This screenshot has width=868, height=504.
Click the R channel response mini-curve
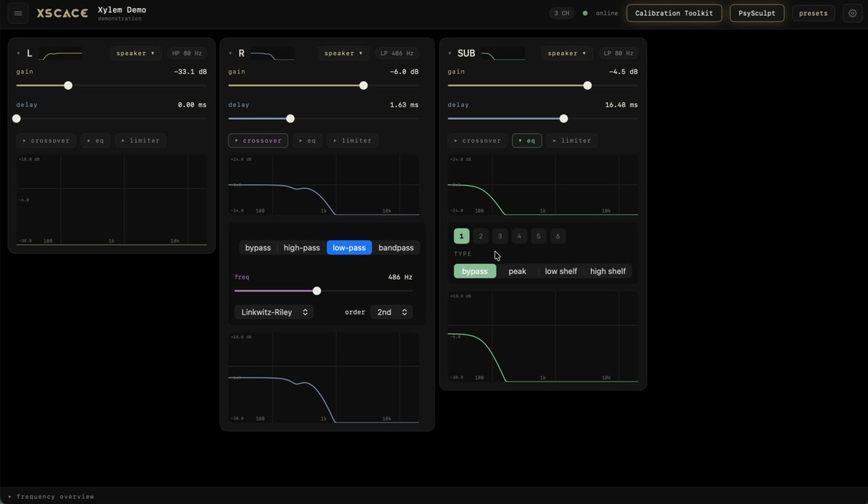tap(272, 54)
